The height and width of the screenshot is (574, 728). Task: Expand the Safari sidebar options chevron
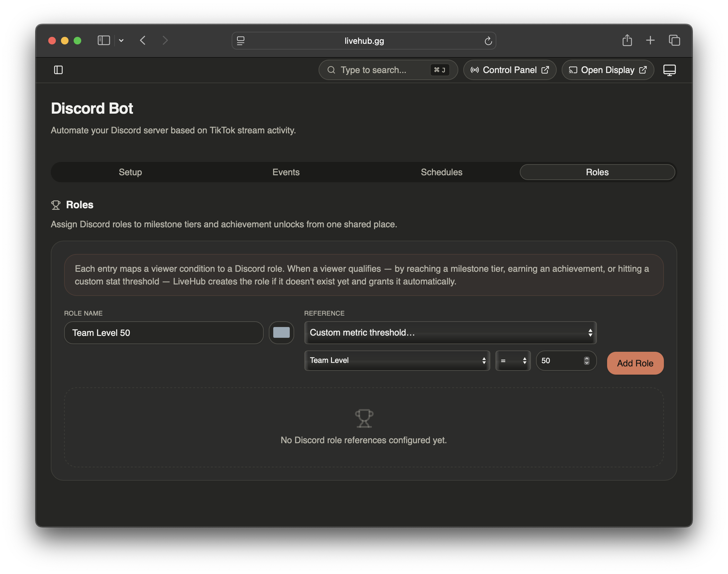pyautogui.click(x=121, y=41)
